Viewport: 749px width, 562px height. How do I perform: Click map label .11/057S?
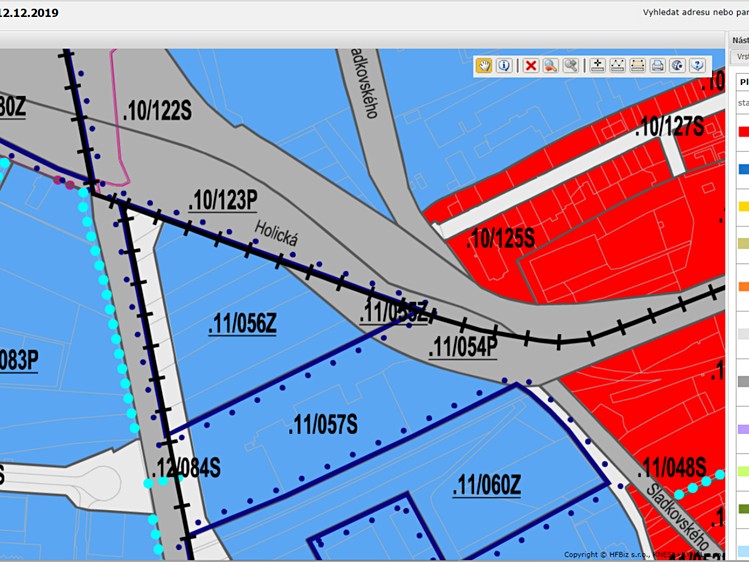click(323, 424)
